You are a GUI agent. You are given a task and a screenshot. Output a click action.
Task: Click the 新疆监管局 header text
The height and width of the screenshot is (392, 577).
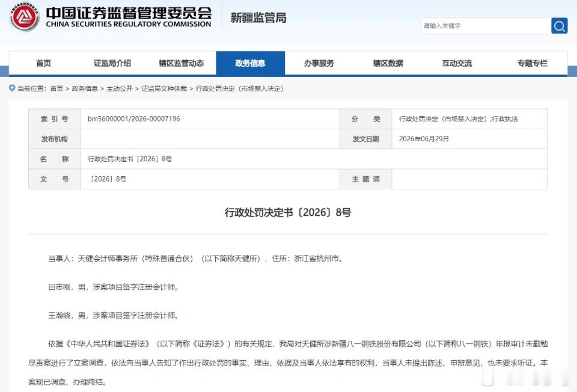(x=258, y=17)
